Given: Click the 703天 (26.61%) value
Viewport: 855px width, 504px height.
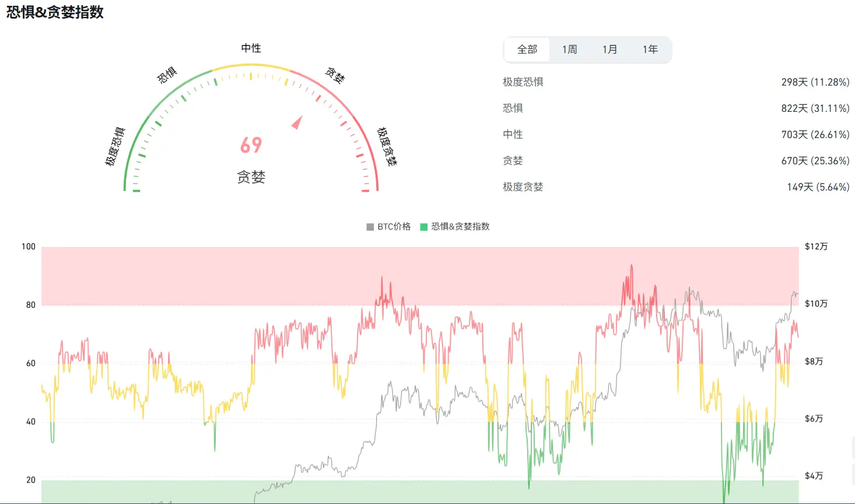Looking at the screenshot, I should pos(815,135).
